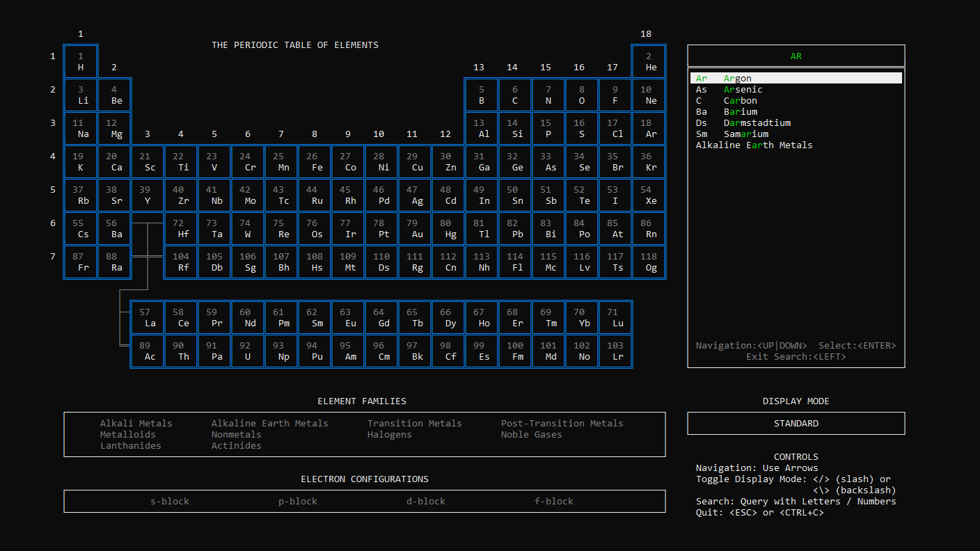Select Iron (Fe) in period 4
Screen dimensions: 980x551
(315, 161)
